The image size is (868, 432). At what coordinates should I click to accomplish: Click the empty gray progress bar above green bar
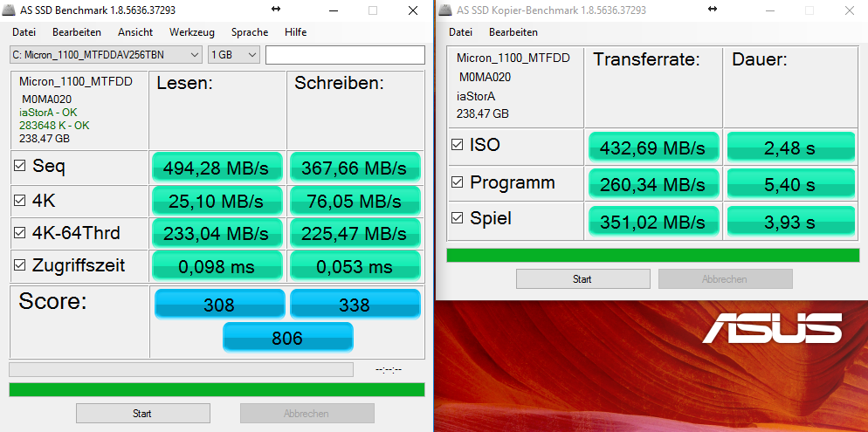tap(181, 369)
